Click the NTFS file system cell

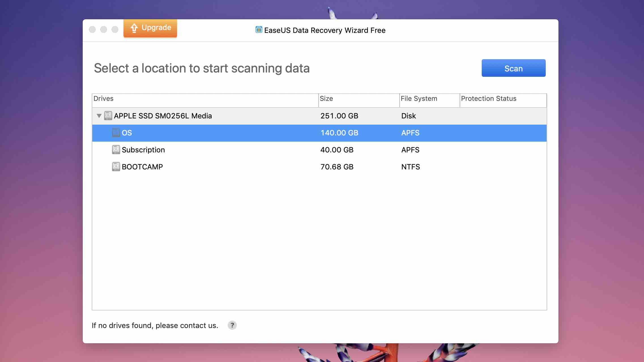(410, 167)
